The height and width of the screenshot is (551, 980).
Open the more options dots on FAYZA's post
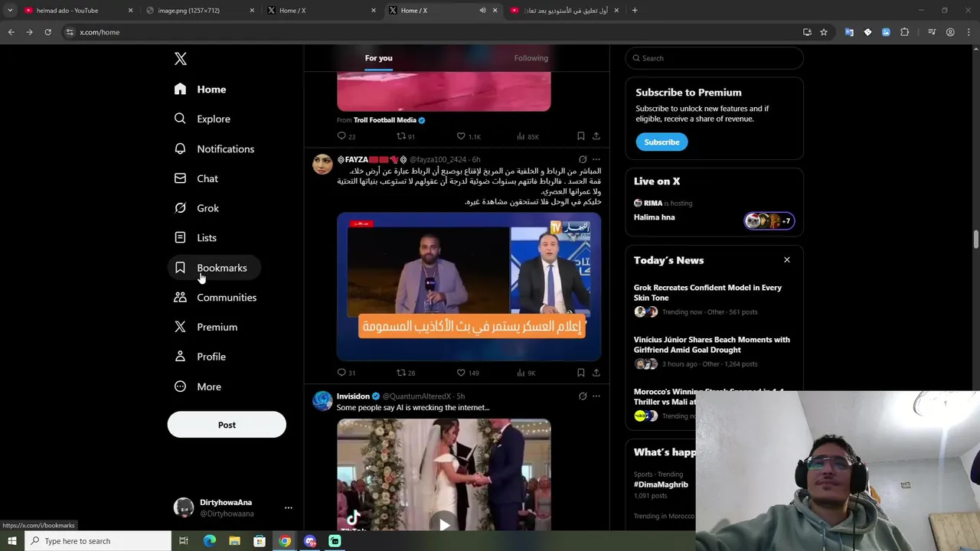point(596,160)
